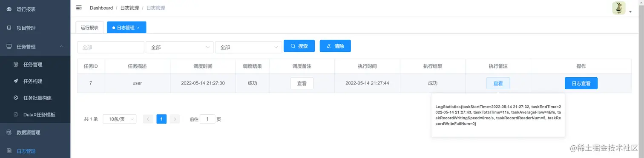Click the 日志查看 button
Image resolution: width=644 pixels, height=158 pixels.
coord(581,83)
